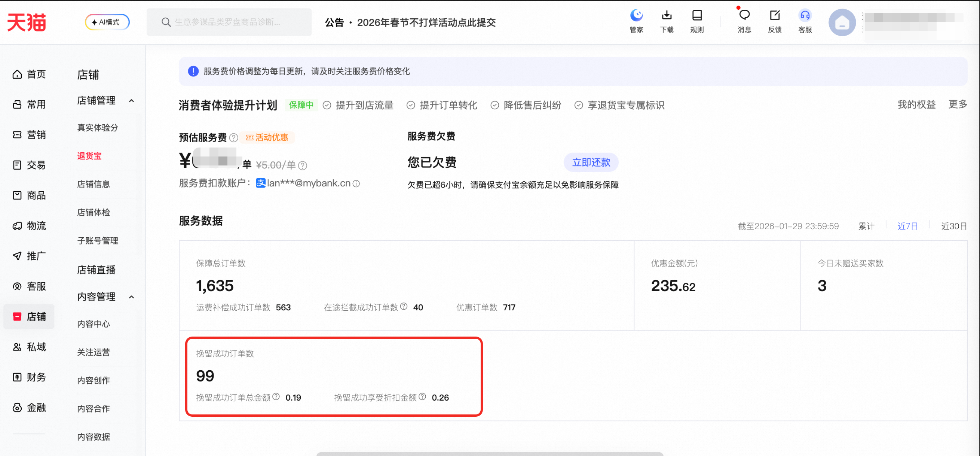Open 内容数据 menu item
Screen dimensions: 980x456
(x=93, y=437)
